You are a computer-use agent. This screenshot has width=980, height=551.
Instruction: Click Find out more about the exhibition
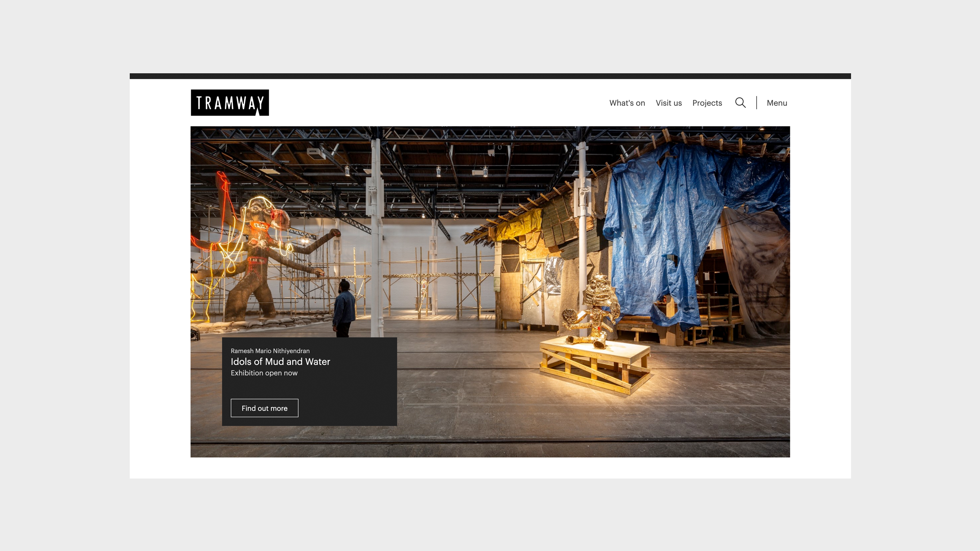tap(264, 408)
